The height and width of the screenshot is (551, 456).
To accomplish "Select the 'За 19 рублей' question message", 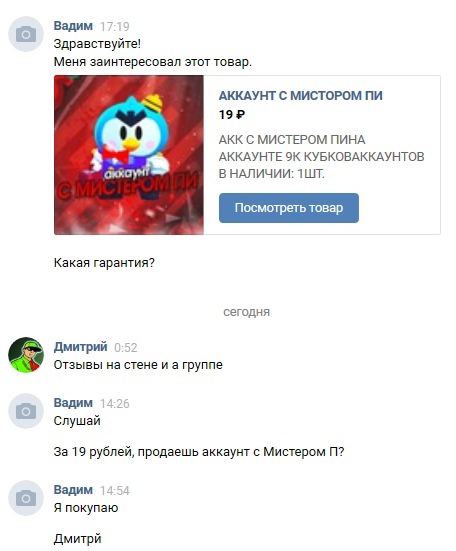I will coord(199,452).
